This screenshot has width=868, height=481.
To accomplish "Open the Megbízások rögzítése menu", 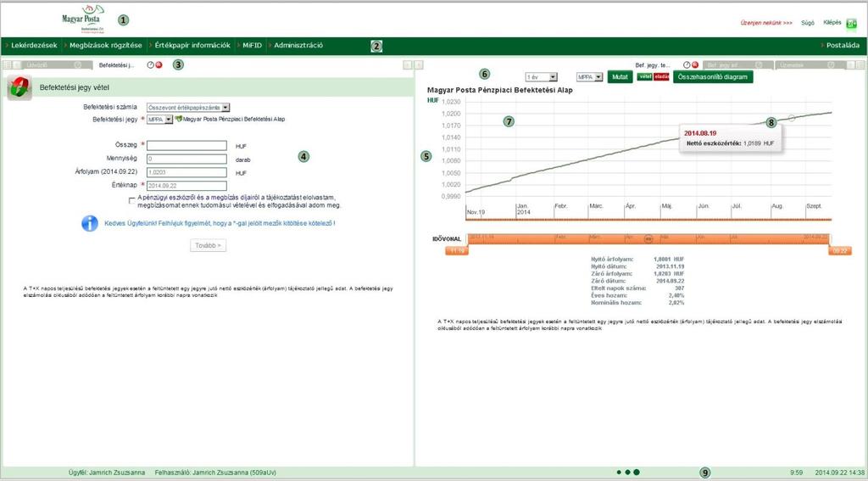I will pos(106,46).
